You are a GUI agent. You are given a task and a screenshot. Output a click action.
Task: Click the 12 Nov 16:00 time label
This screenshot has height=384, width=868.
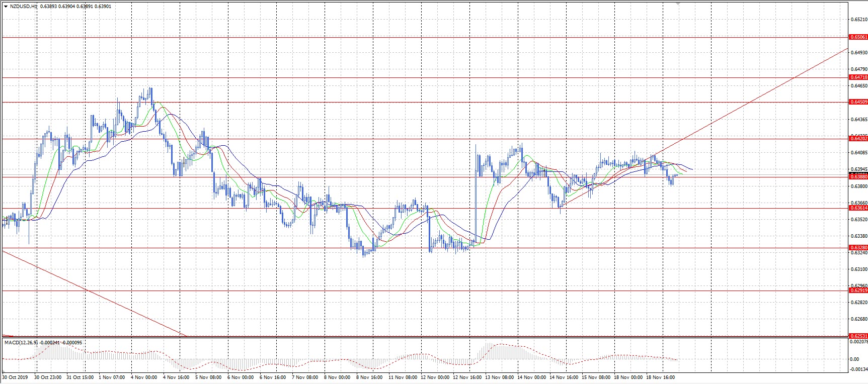[x=467, y=377]
